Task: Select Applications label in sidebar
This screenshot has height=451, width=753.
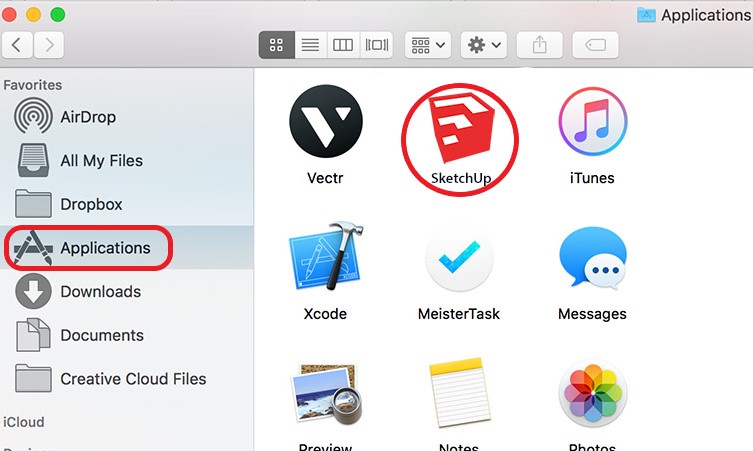Action: click(x=105, y=248)
